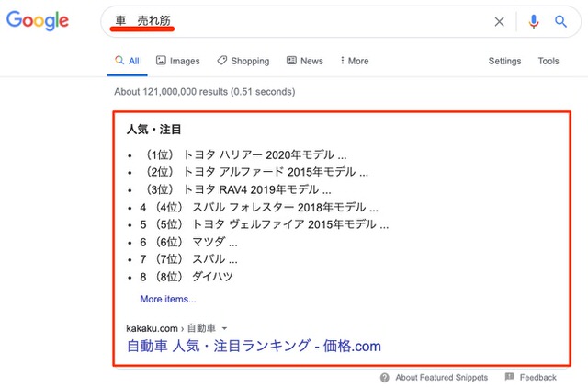Click the Google logo
Viewport: 588px width, 388px height.
(x=38, y=20)
